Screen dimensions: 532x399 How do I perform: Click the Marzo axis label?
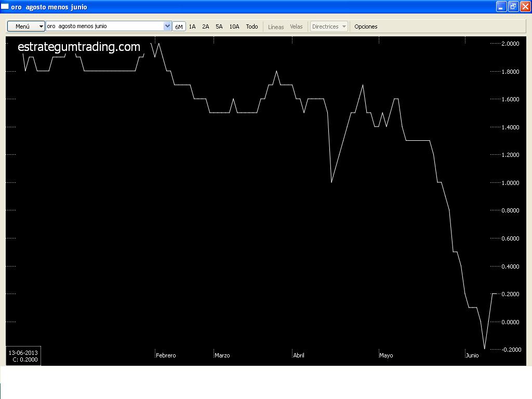point(222,355)
